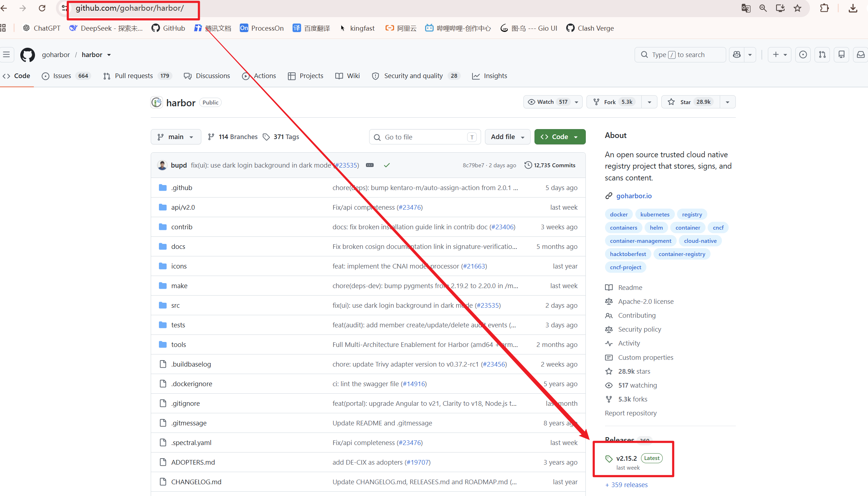Image resolution: width=868 pixels, height=496 pixels.
Task: Fork the harbor repository
Action: tap(614, 102)
